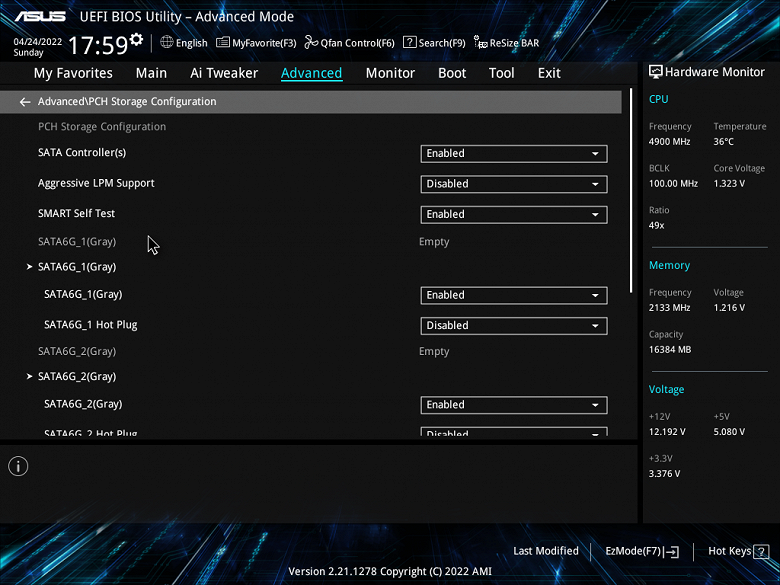
Task: Click the Hot Keys question mark icon
Action: [x=761, y=551]
